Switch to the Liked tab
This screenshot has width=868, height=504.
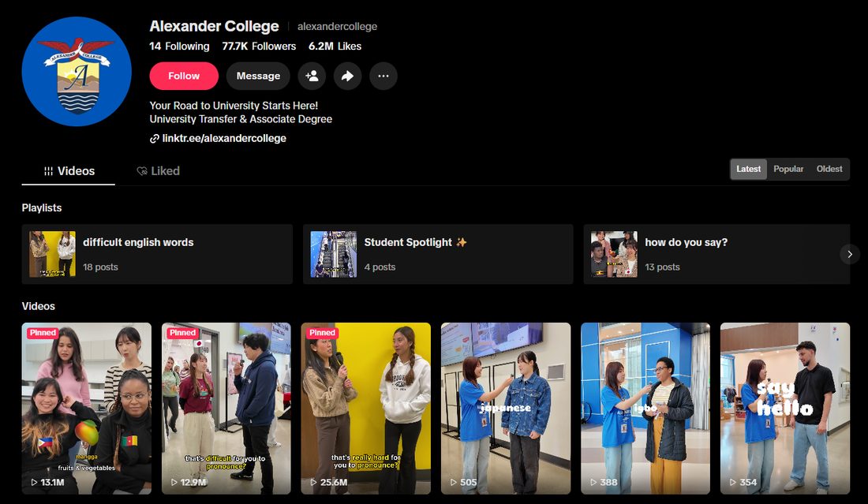159,171
